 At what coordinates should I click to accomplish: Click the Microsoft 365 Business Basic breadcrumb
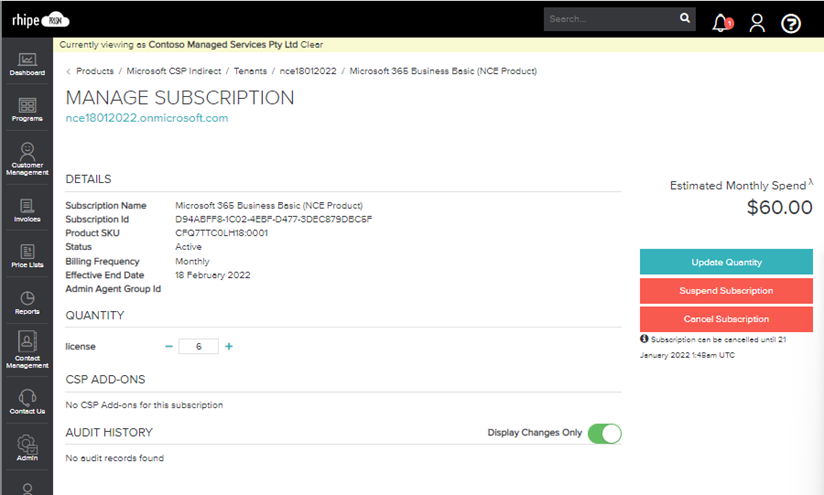pyautogui.click(x=443, y=71)
